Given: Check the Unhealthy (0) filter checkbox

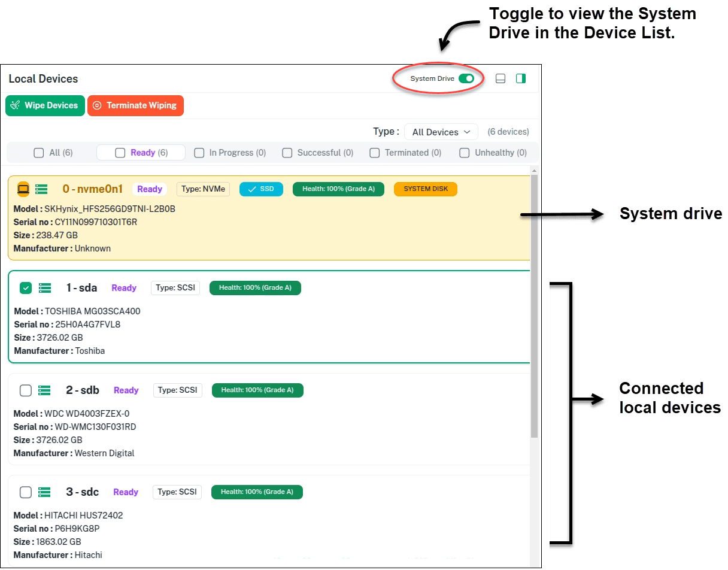Looking at the screenshot, I should tap(465, 153).
